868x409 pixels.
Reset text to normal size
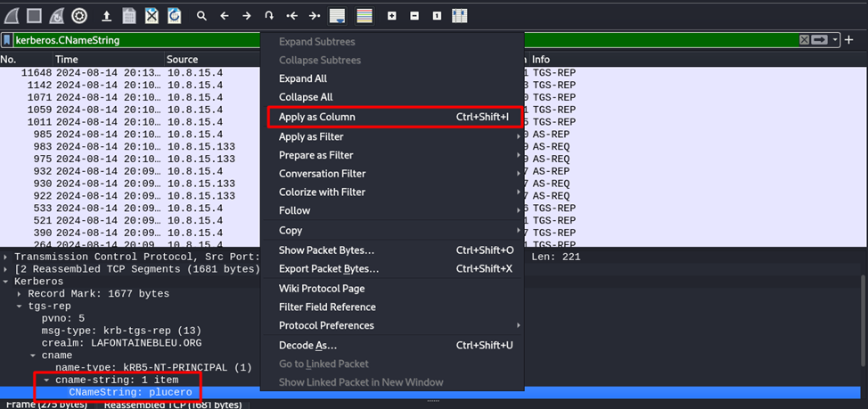click(x=437, y=17)
